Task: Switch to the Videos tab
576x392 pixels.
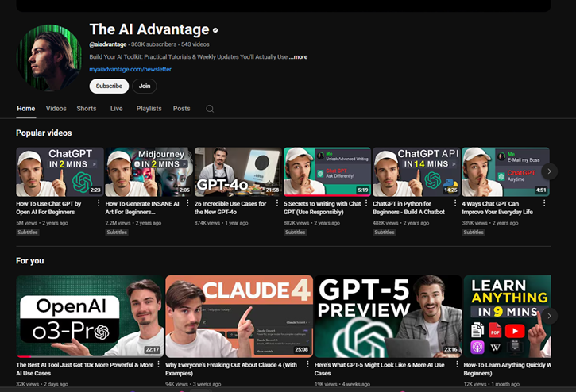Action: pyautogui.click(x=56, y=109)
